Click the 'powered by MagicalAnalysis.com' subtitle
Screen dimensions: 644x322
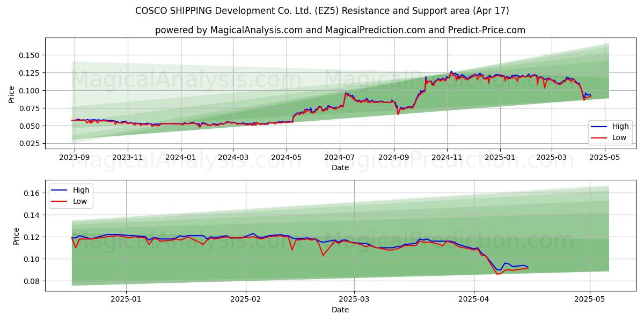340,30
